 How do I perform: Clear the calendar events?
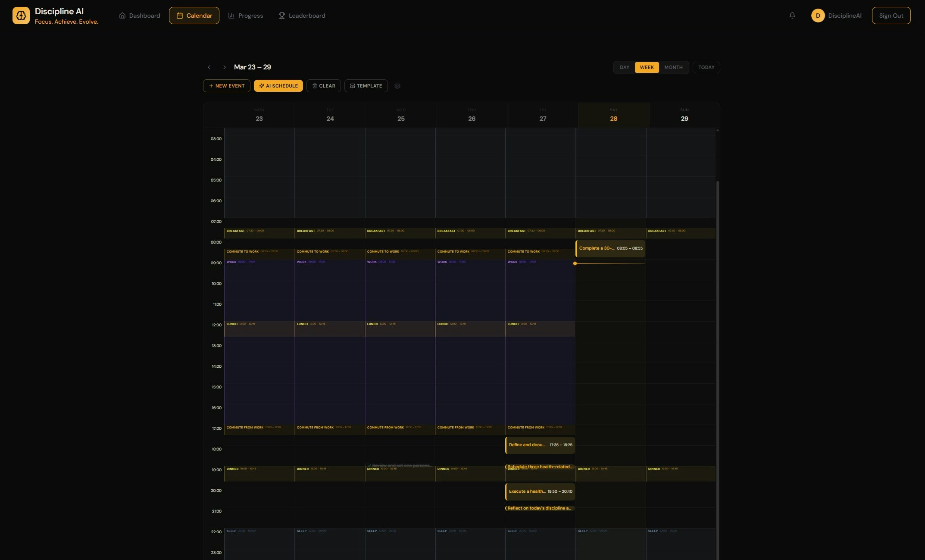[x=324, y=86]
